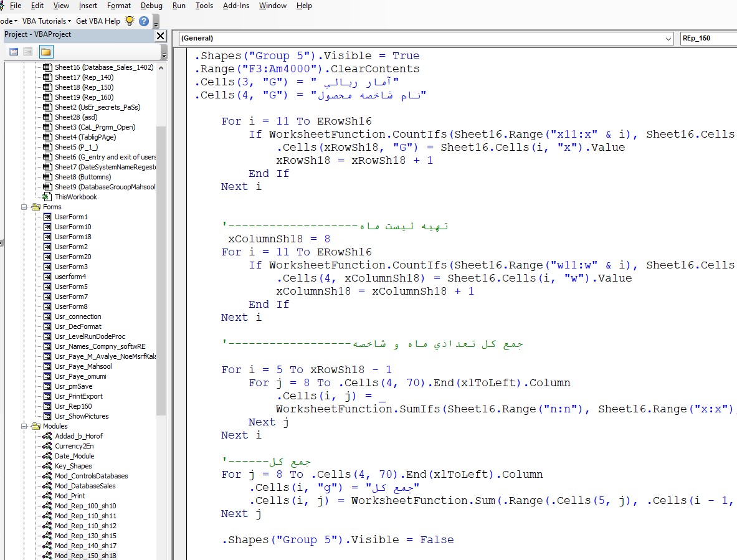
Task: Click the Mod_Print module icon
Action: pos(47,496)
